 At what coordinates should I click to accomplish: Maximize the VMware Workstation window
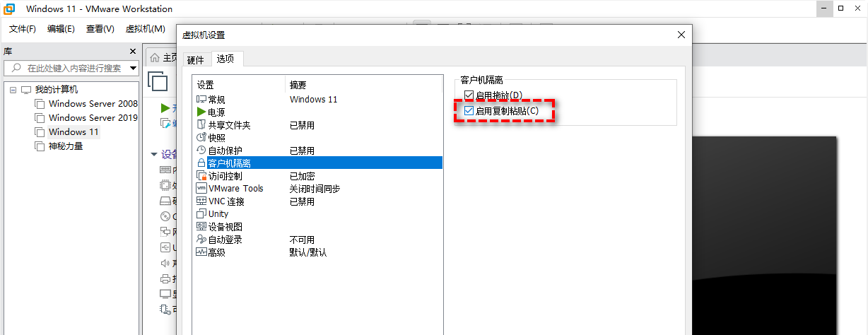(841, 9)
